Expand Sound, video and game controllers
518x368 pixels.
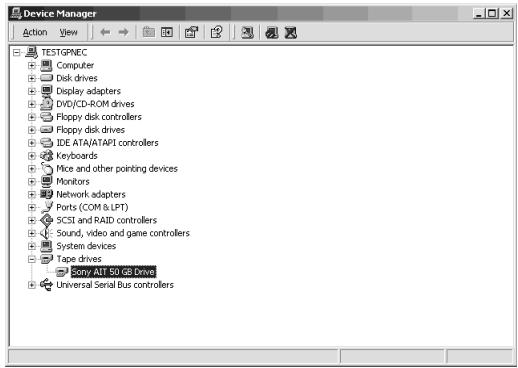pyautogui.click(x=32, y=233)
